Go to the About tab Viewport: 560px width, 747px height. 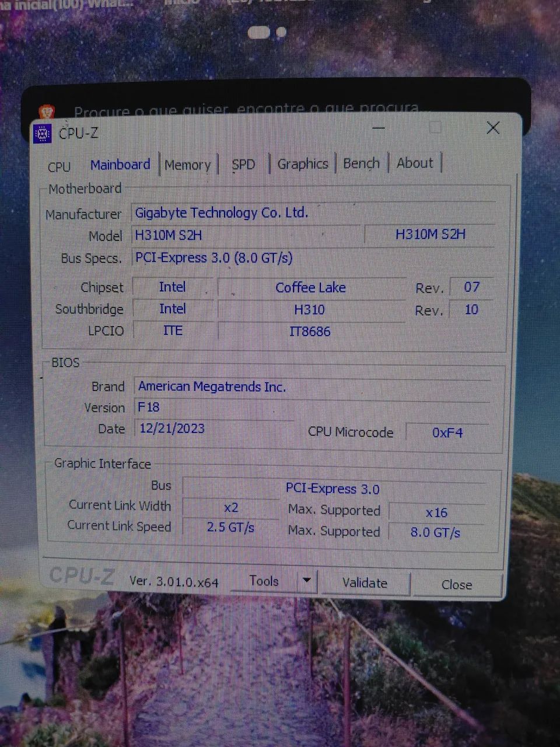point(415,163)
